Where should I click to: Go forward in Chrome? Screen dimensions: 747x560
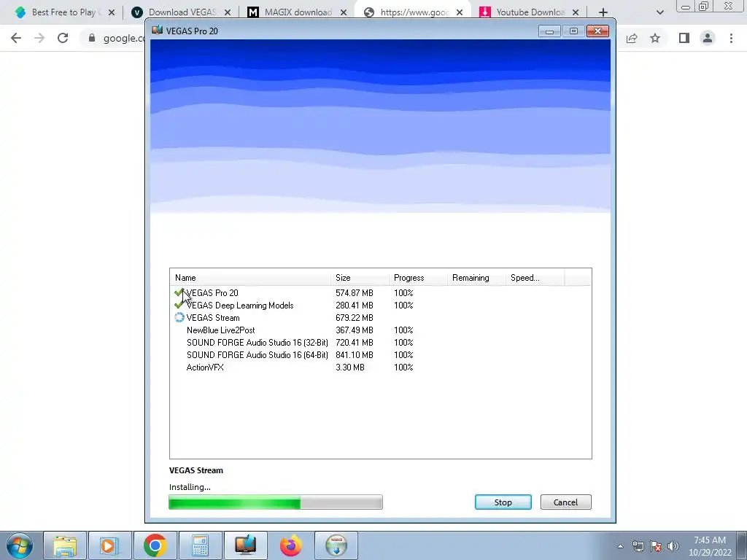click(39, 38)
